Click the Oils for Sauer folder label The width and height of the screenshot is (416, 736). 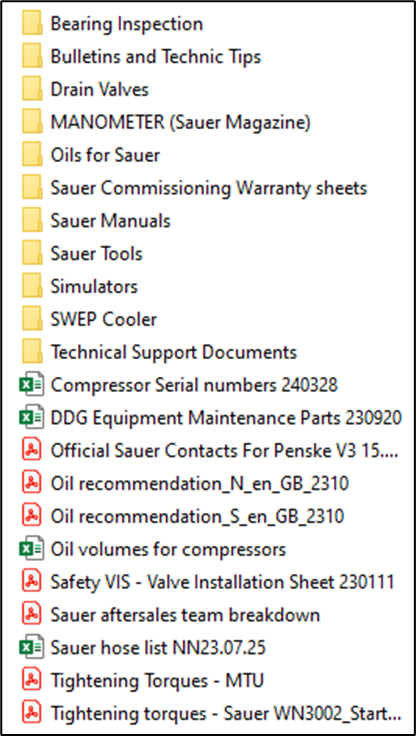[x=105, y=155]
